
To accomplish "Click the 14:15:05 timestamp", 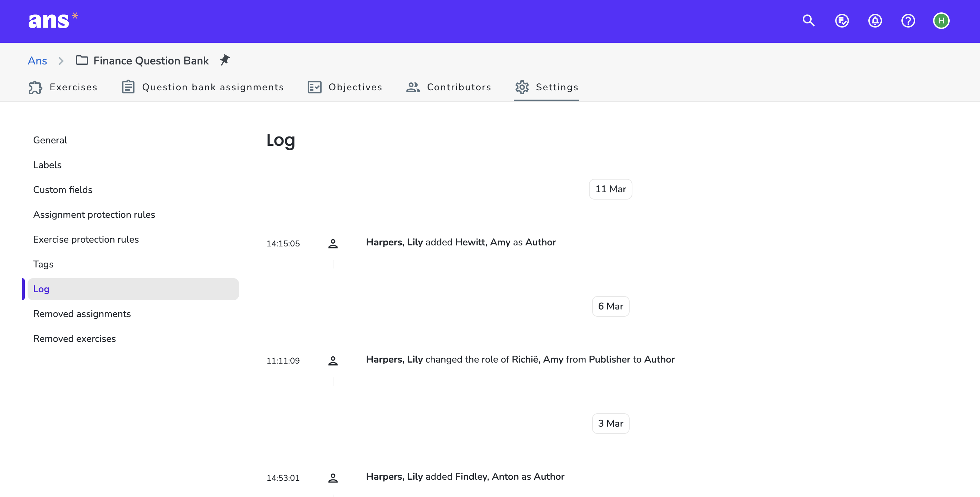I will coord(283,243).
